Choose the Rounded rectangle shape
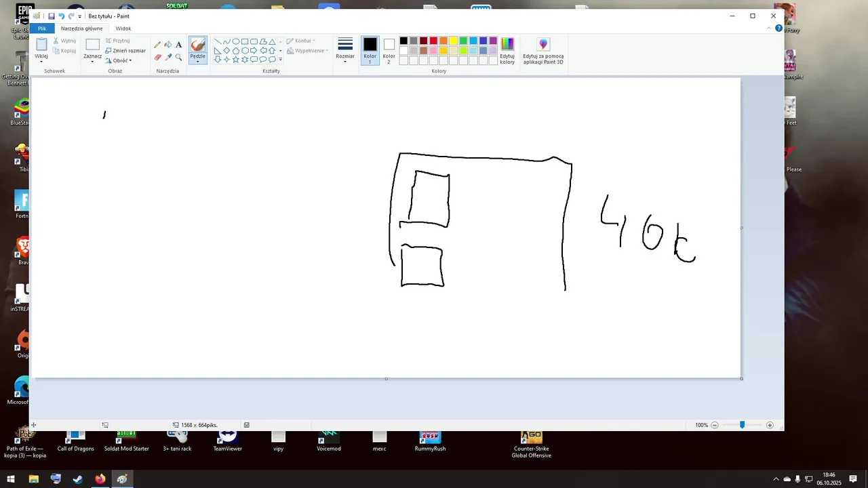Image resolution: width=868 pixels, height=488 pixels. point(254,41)
